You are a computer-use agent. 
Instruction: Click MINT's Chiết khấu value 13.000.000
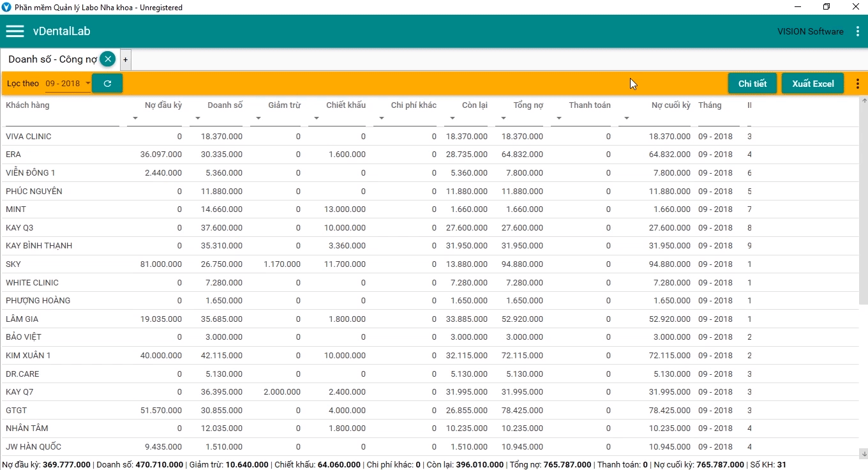pyautogui.click(x=345, y=209)
